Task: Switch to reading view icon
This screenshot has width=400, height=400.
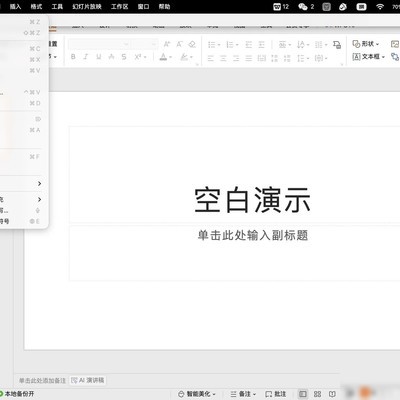Action: tap(332, 394)
